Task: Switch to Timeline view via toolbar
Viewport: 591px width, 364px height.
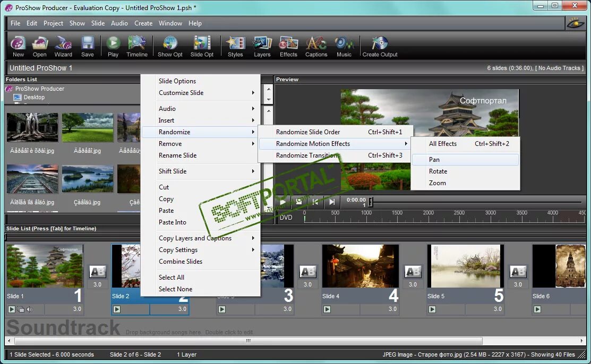Action: click(137, 46)
